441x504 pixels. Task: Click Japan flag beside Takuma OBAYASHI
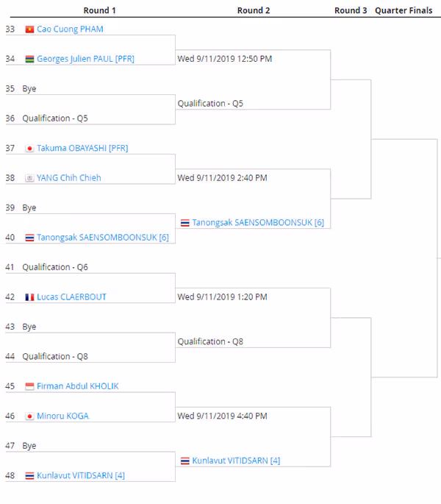click(x=29, y=149)
